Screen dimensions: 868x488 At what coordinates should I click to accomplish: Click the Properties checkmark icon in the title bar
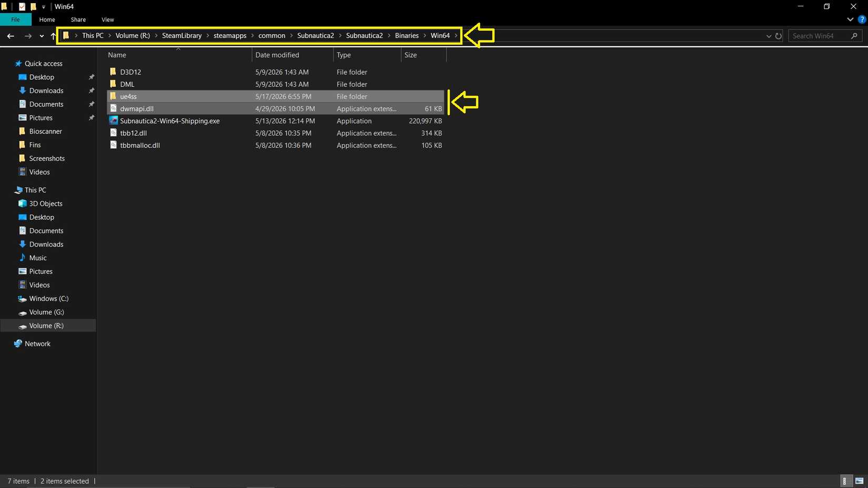22,7
